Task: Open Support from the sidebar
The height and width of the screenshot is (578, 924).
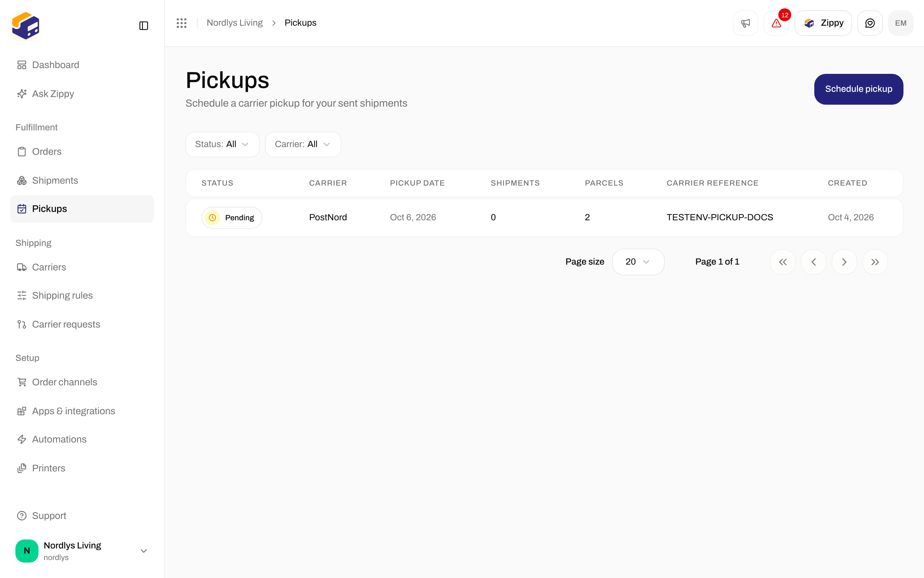Action: 82,516
